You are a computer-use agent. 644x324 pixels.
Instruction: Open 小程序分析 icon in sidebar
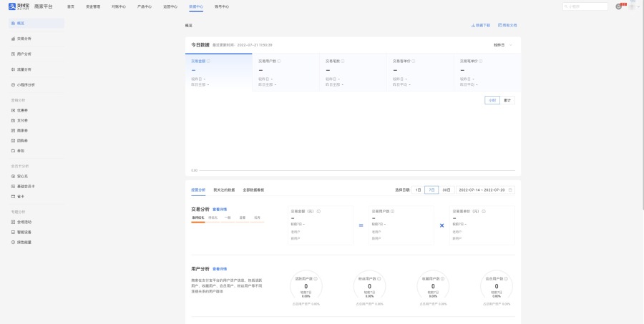tap(13, 84)
